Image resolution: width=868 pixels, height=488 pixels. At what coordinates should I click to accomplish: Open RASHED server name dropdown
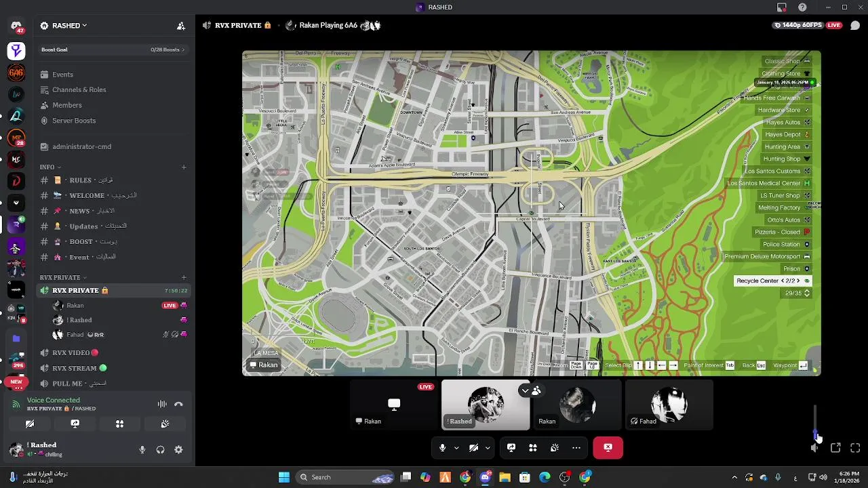coord(64,26)
